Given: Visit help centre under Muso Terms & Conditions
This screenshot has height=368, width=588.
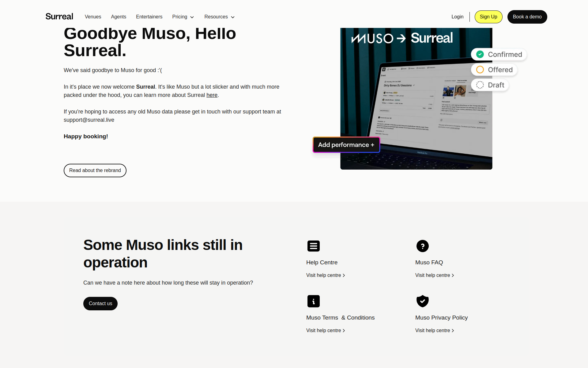Looking at the screenshot, I should pyautogui.click(x=326, y=331).
